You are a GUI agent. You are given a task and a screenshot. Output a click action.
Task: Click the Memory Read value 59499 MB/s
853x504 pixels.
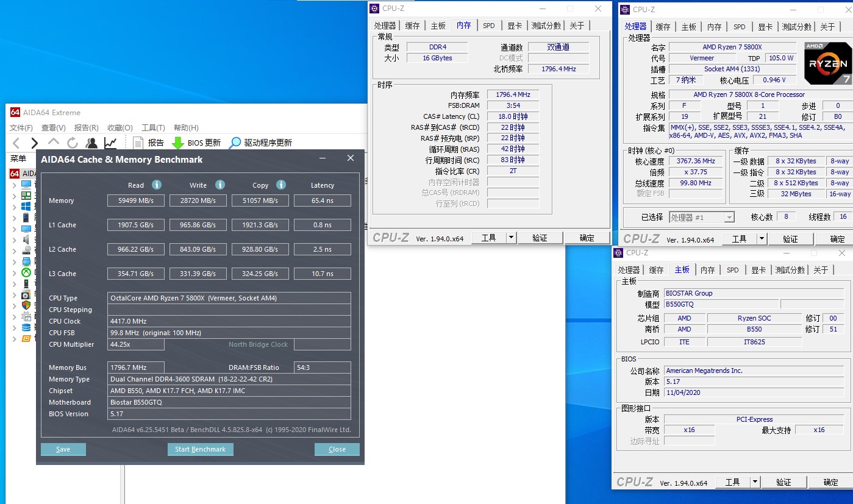point(136,201)
